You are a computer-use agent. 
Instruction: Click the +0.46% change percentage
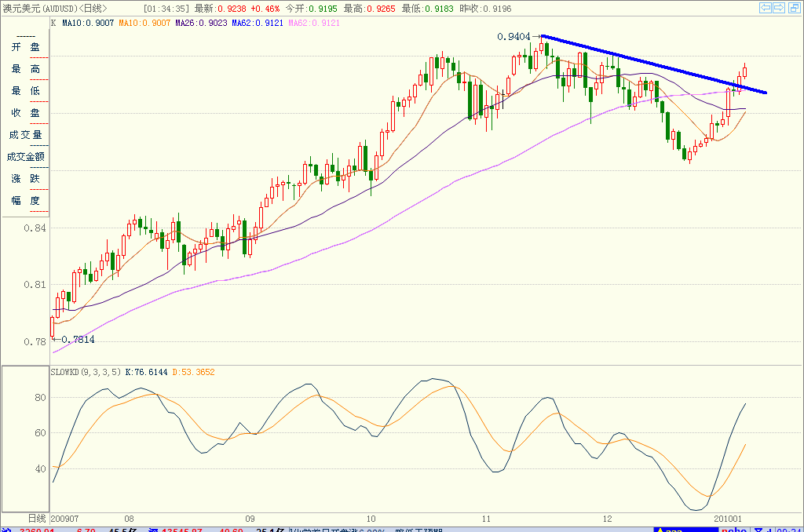(x=265, y=9)
